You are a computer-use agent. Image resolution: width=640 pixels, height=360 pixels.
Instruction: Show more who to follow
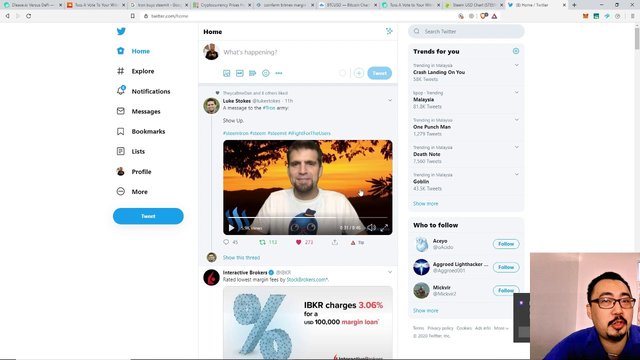pos(425,311)
